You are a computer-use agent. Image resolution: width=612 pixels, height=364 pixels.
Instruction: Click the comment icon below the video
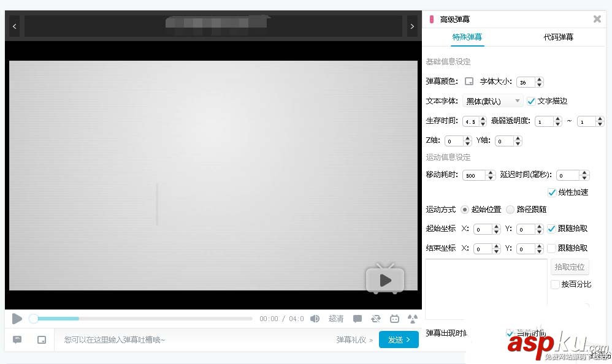[17, 339]
